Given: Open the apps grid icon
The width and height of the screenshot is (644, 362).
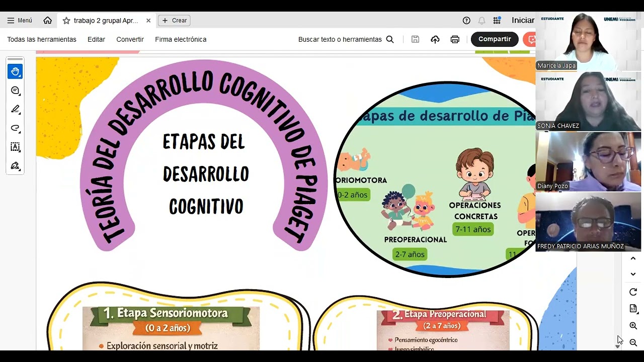Looking at the screenshot, I should 497,21.
